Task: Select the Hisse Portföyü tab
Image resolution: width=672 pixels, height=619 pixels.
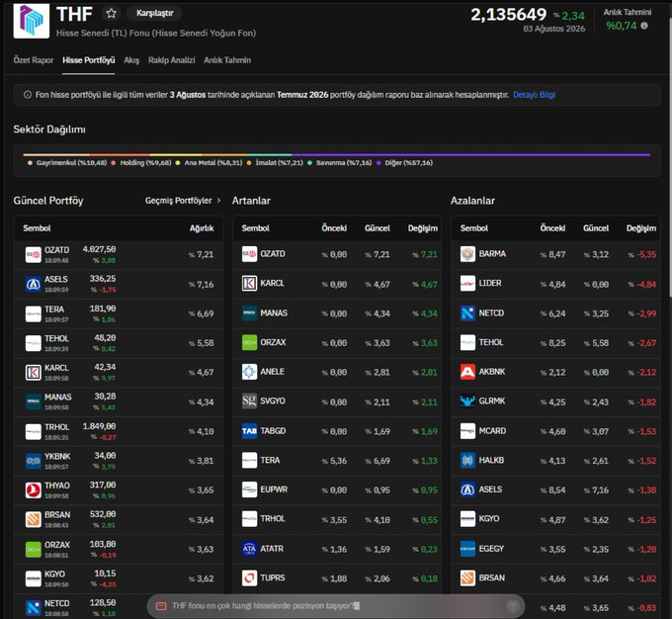Action: click(x=88, y=60)
